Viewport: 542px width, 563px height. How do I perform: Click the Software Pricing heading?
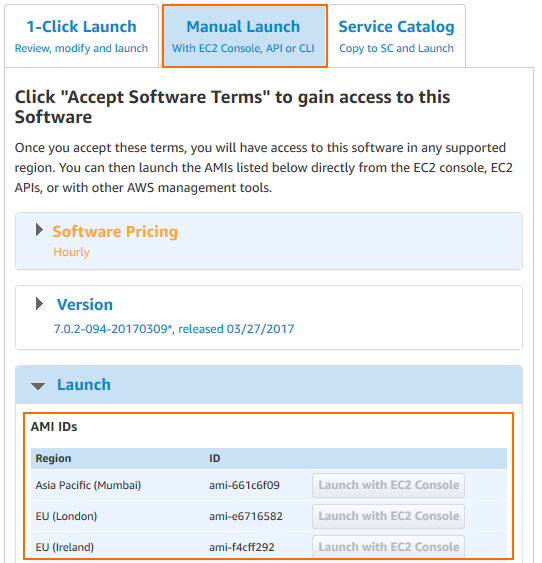coord(115,232)
